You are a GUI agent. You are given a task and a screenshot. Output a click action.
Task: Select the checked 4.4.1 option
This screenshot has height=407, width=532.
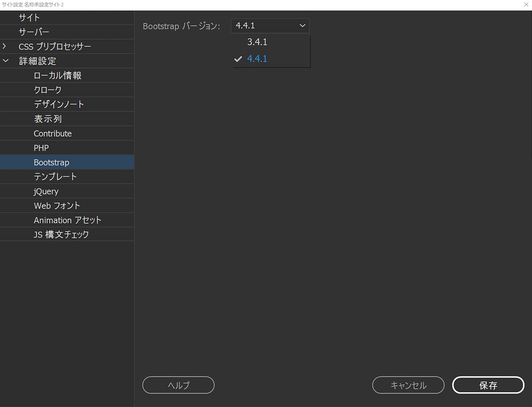coord(257,58)
